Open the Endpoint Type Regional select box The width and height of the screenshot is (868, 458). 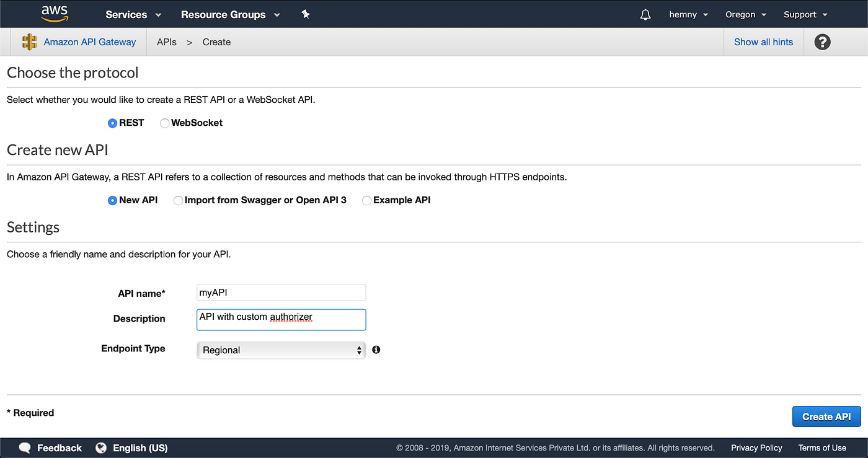pos(281,350)
